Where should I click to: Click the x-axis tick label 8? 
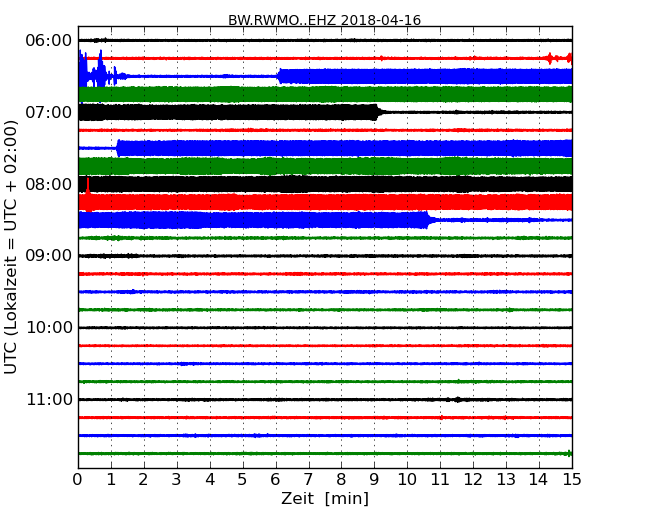point(341,480)
